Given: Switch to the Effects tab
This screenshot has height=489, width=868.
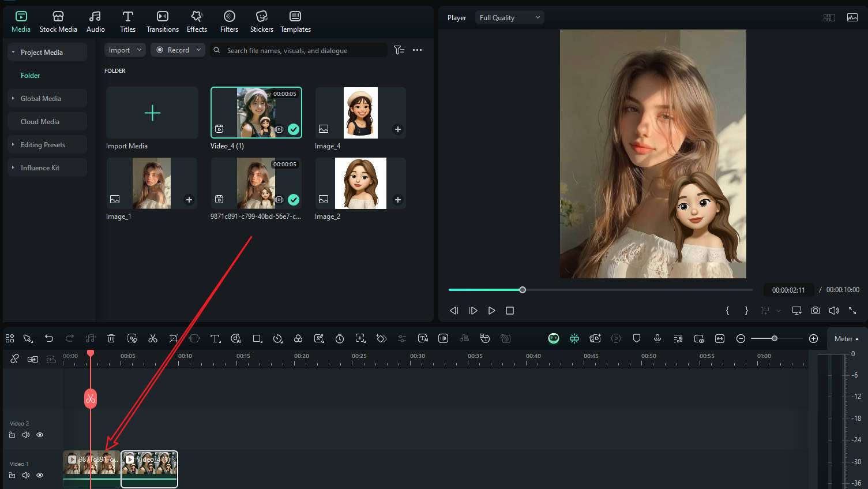Looking at the screenshot, I should [x=197, y=21].
